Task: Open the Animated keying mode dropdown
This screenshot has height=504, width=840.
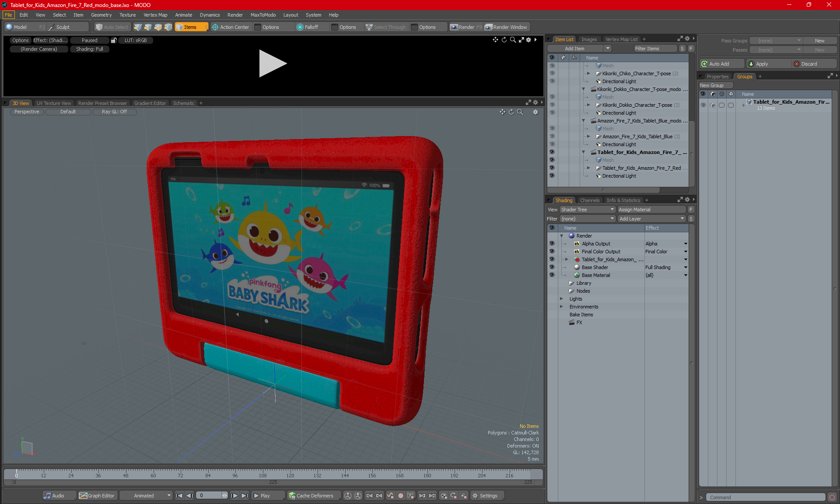Action: [146, 496]
